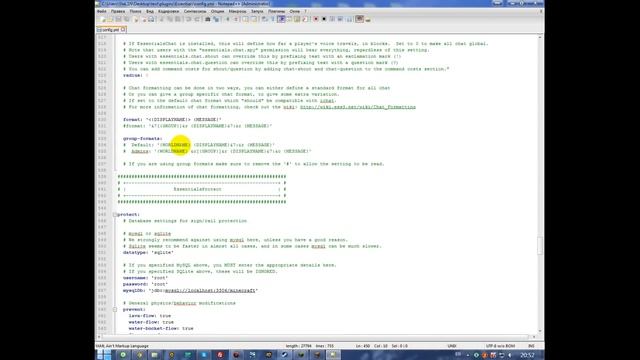The height and width of the screenshot is (360, 640).
Task: Click the line "password: 'root'"
Action: tap(145, 284)
